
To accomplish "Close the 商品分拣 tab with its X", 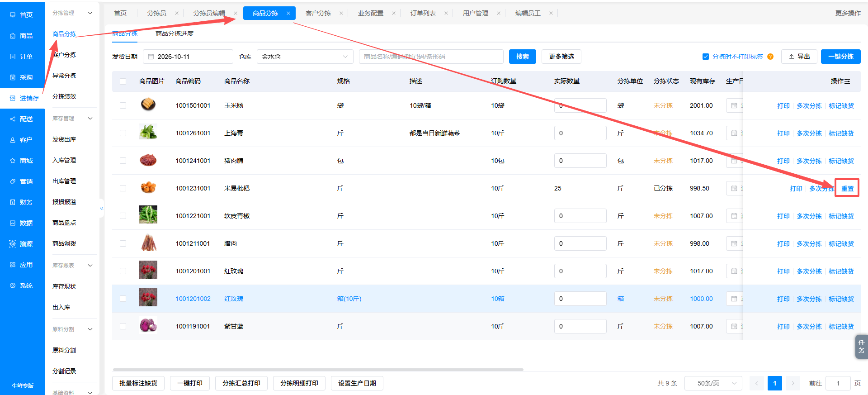I will (x=288, y=13).
